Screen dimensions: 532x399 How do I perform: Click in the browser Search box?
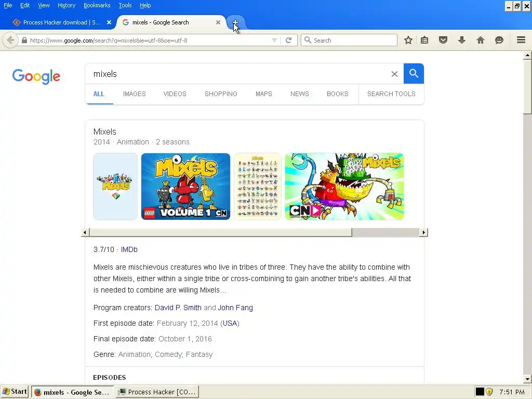coord(349,41)
